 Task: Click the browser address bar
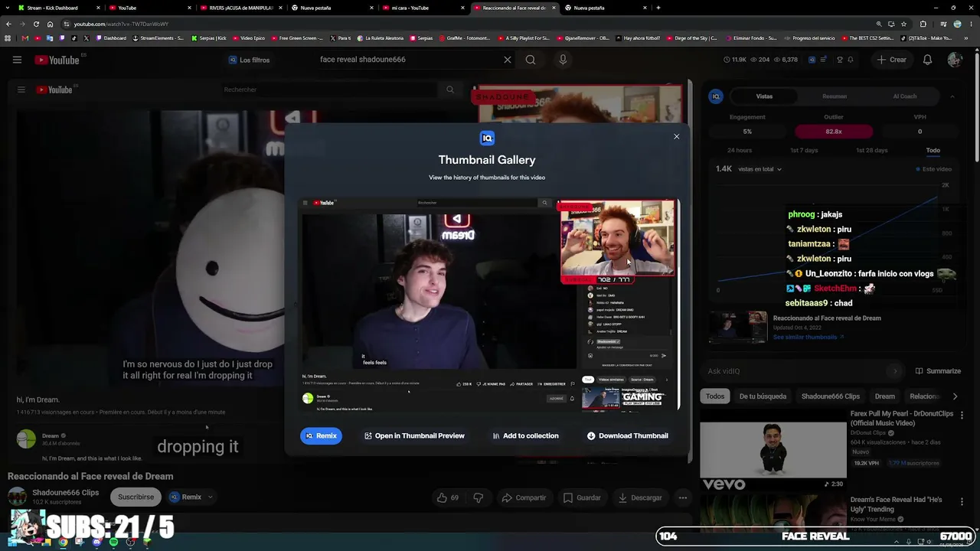click(x=459, y=24)
